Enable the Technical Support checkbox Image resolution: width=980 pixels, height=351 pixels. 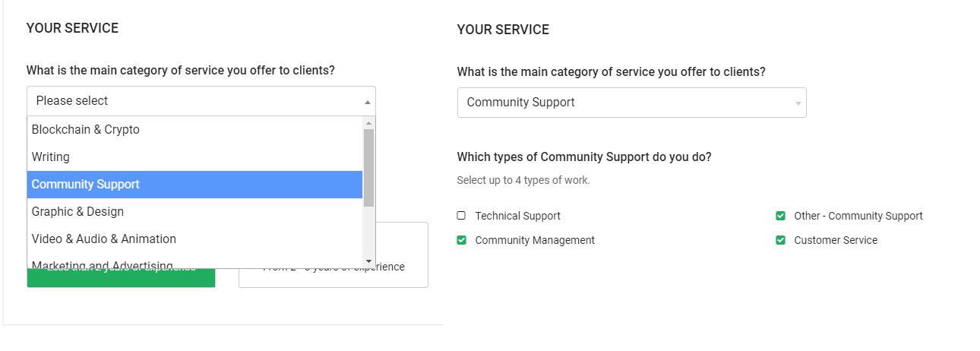[x=461, y=216]
